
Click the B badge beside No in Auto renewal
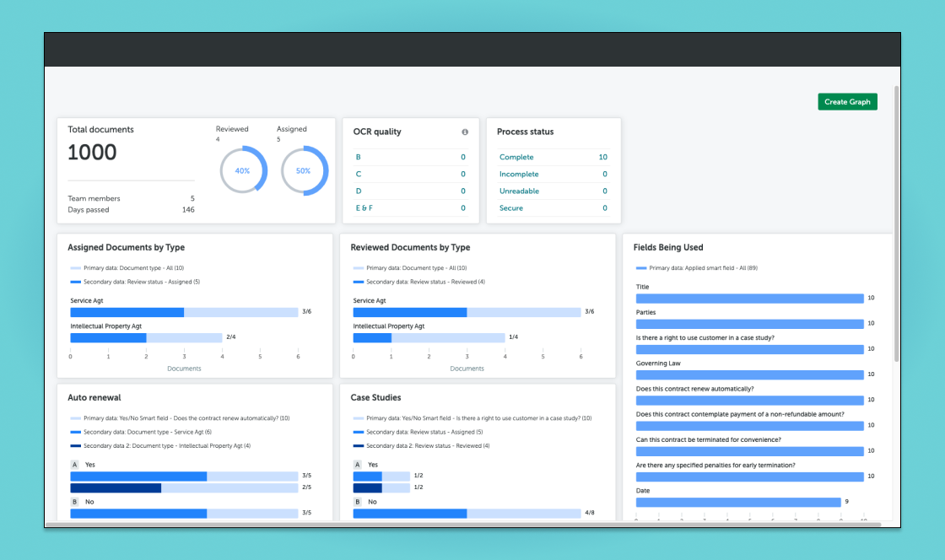point(74,502)
